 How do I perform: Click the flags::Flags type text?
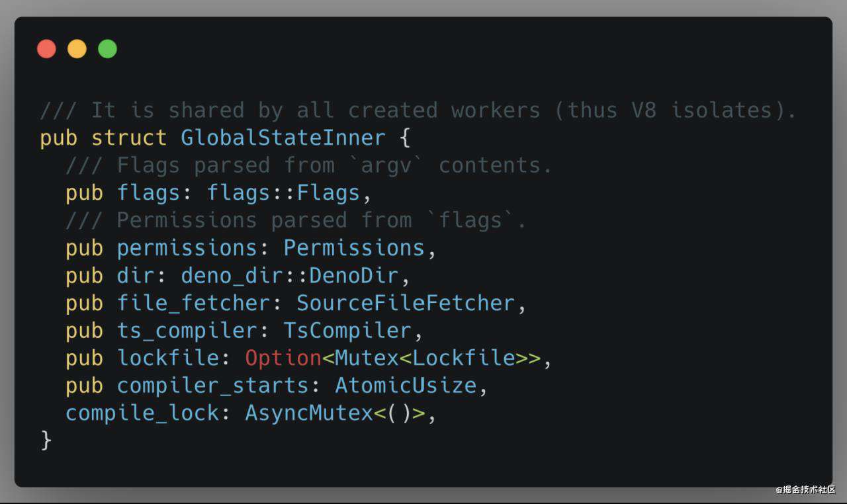pyautogui.click(x=283, y=193)
